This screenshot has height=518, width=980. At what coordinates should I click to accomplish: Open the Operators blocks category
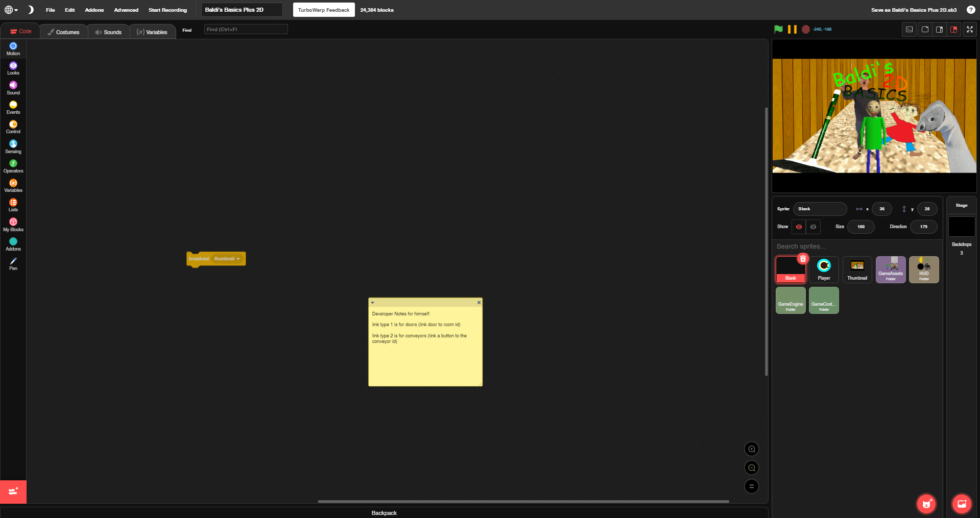coord(13,166)
